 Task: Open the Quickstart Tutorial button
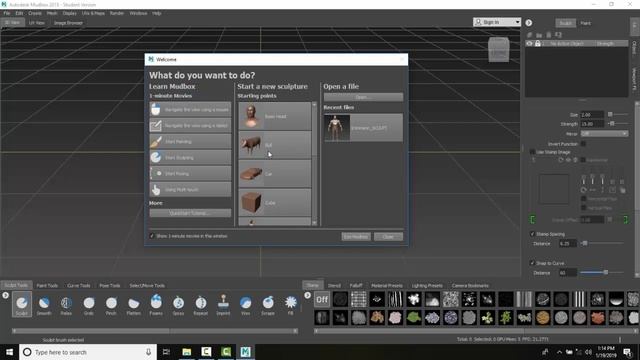[190, 213]
